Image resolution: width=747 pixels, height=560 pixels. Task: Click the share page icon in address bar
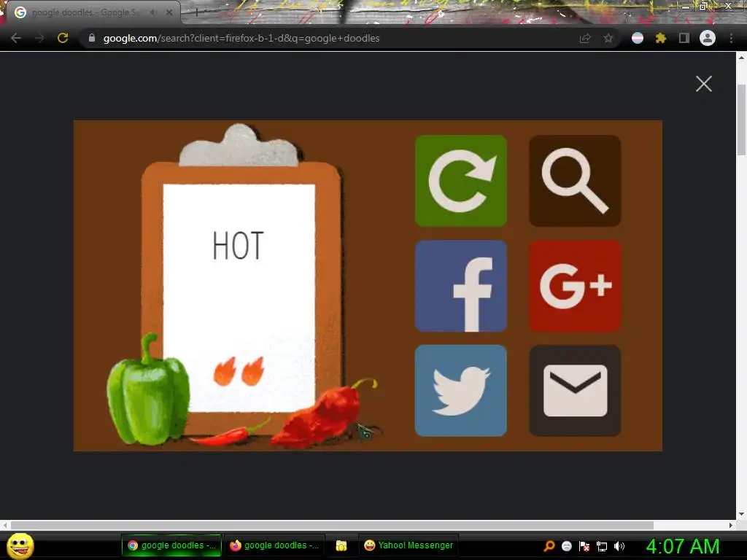tap(584, 39)
